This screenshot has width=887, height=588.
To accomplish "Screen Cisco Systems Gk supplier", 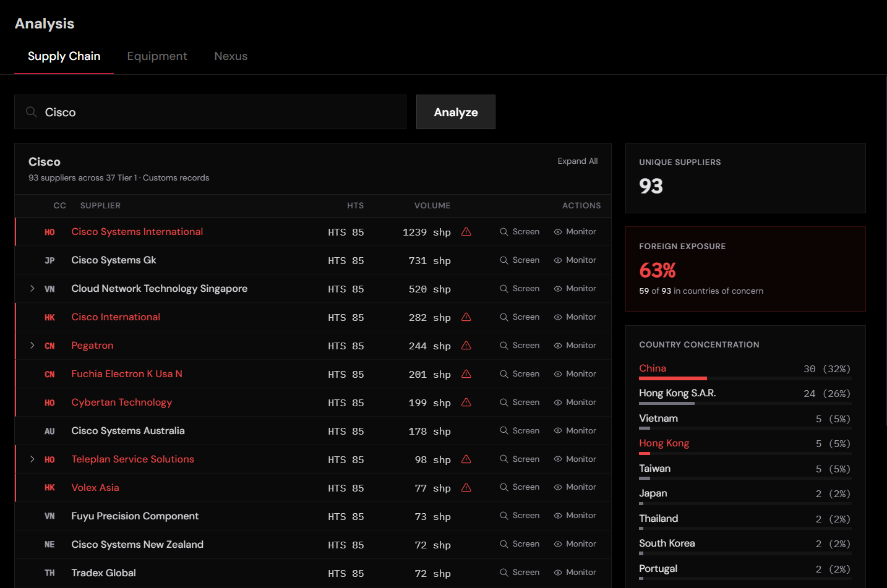I will pyautogui.click(x=520, y=260).
